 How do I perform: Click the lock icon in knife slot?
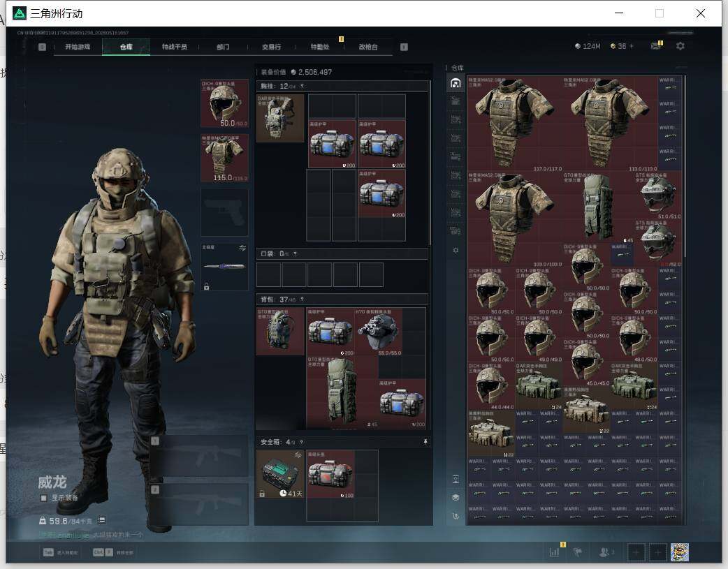click(x=207, y=286)
